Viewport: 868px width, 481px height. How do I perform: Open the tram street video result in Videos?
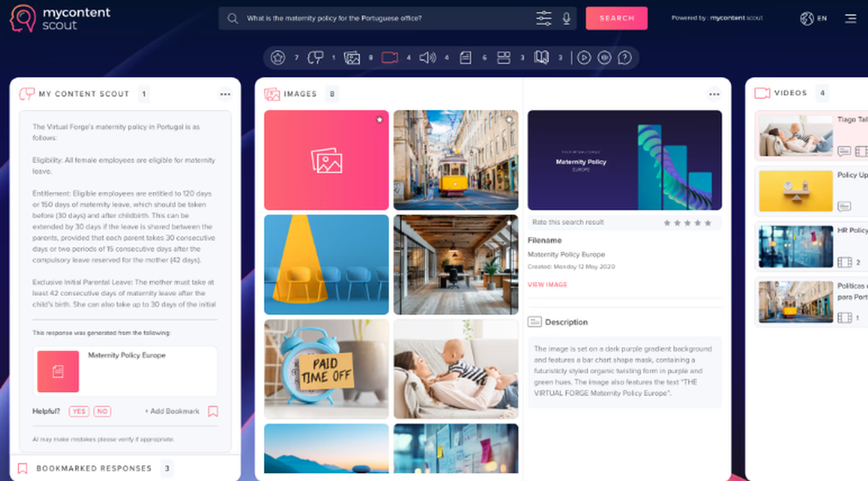coord(795,301)
